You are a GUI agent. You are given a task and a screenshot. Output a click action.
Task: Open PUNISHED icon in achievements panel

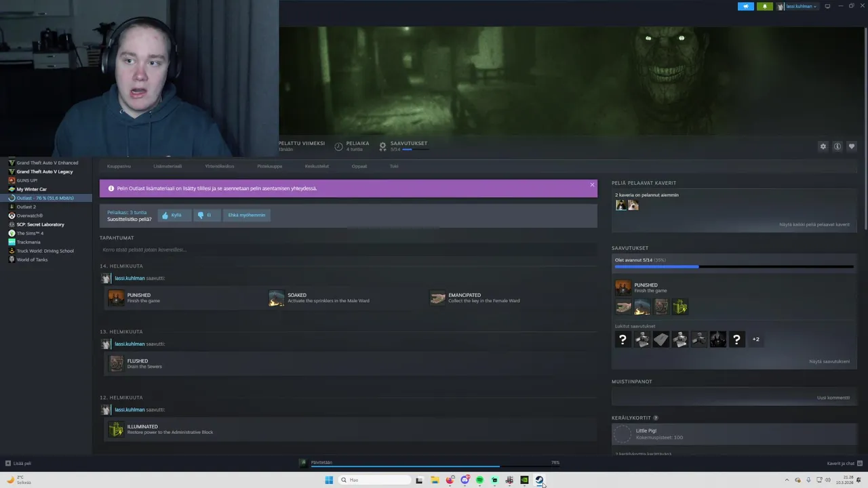tap(623, 287)
